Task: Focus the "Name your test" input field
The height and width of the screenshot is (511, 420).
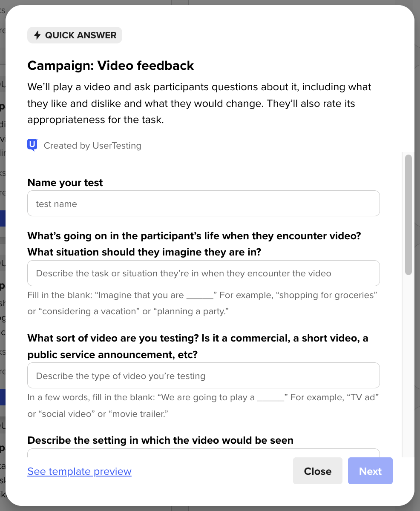Action: 203,204
